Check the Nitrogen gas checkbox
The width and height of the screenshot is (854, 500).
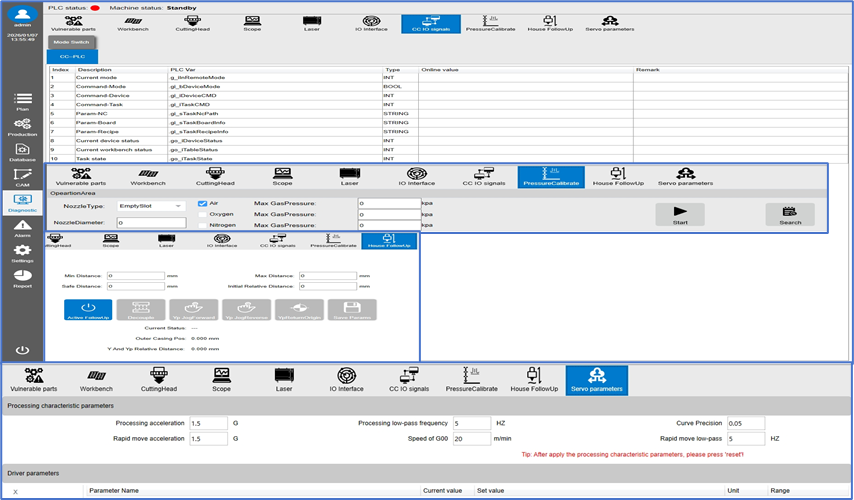click(203, 225)
